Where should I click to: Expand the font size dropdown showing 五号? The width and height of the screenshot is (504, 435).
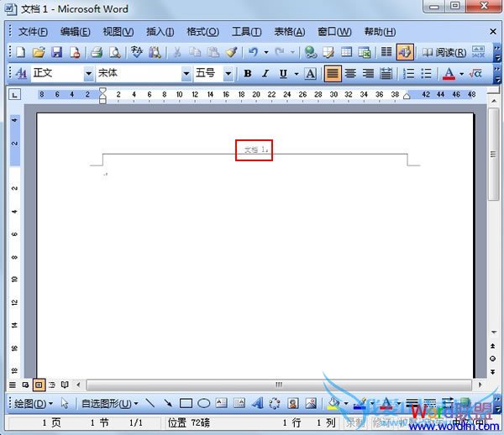[228, 74]
